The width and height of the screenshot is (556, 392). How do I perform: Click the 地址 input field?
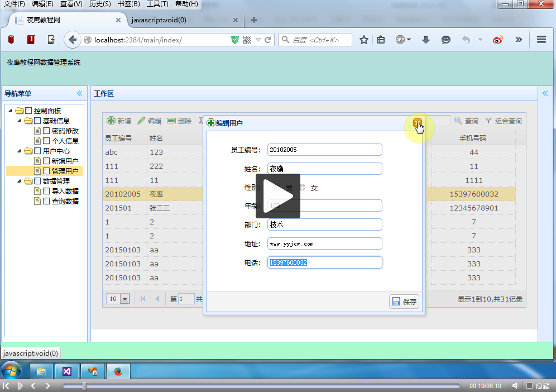tap(324, 243)
